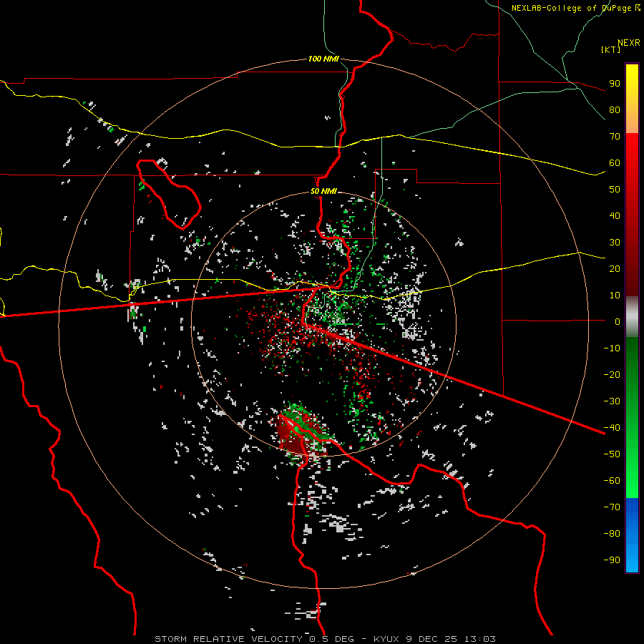Image resolution: width=644 pixels, height=644 pixels.
Task: Click the 60 value on velocity scale
Action: click(x=615, y=163)
